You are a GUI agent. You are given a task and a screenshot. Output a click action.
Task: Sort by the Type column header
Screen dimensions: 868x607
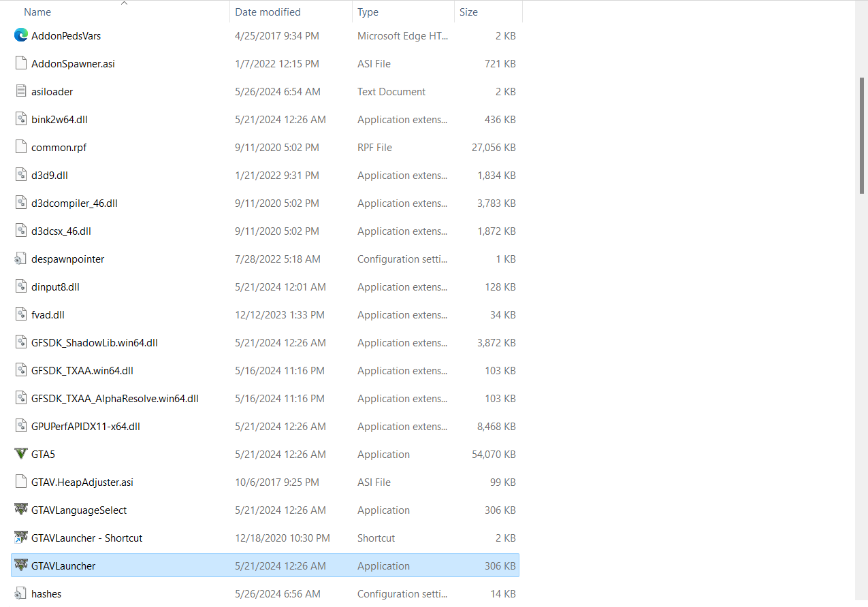(x=368, y=12)
